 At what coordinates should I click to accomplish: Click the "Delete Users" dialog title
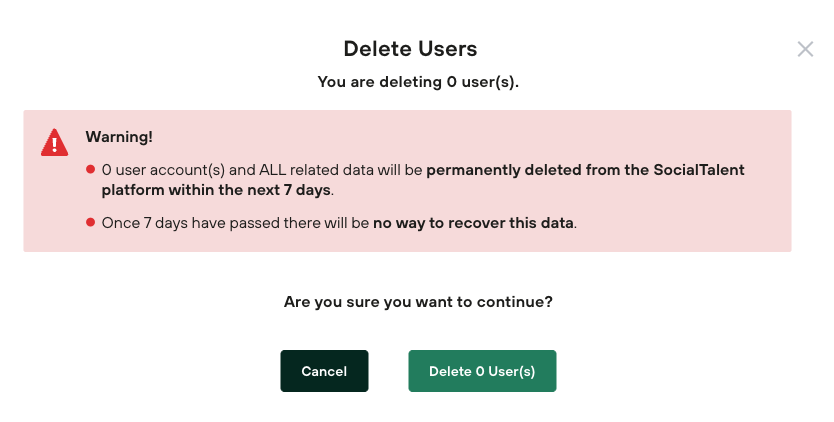[x=410, y=48]
